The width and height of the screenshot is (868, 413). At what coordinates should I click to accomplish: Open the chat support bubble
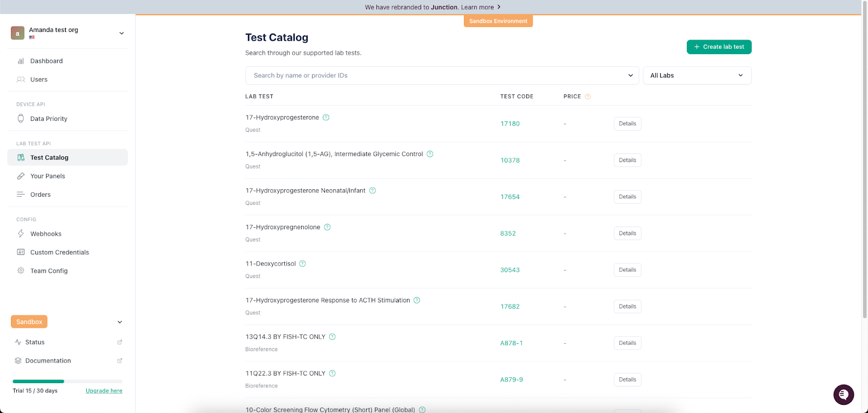pyautogui.click(x=844, y=395)
